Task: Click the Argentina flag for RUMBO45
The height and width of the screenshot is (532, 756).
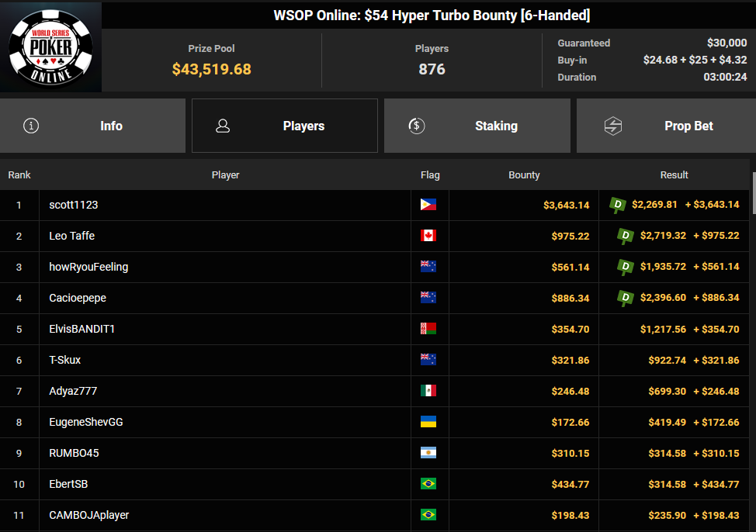Action: point(428,453)
